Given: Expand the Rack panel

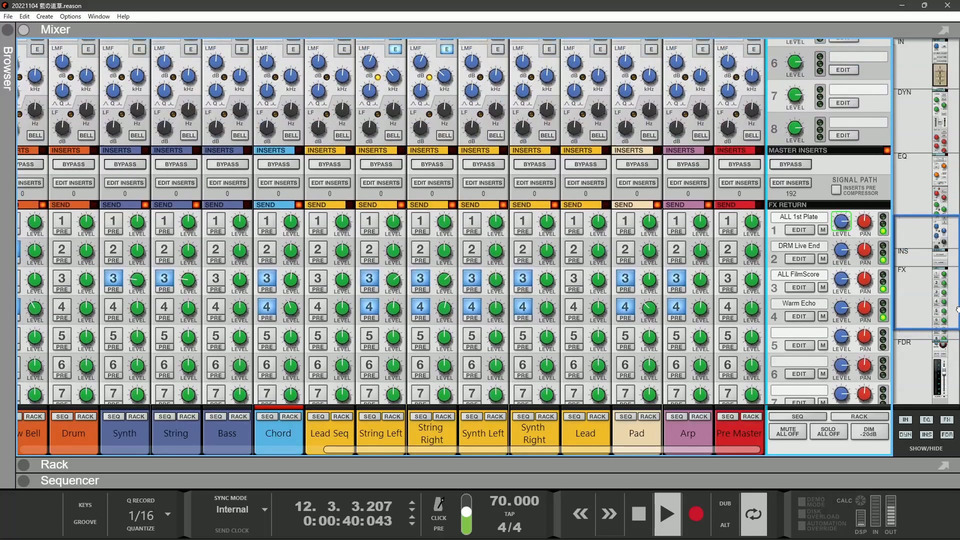Looking at the screenshot, I should (x=24, y=464).
